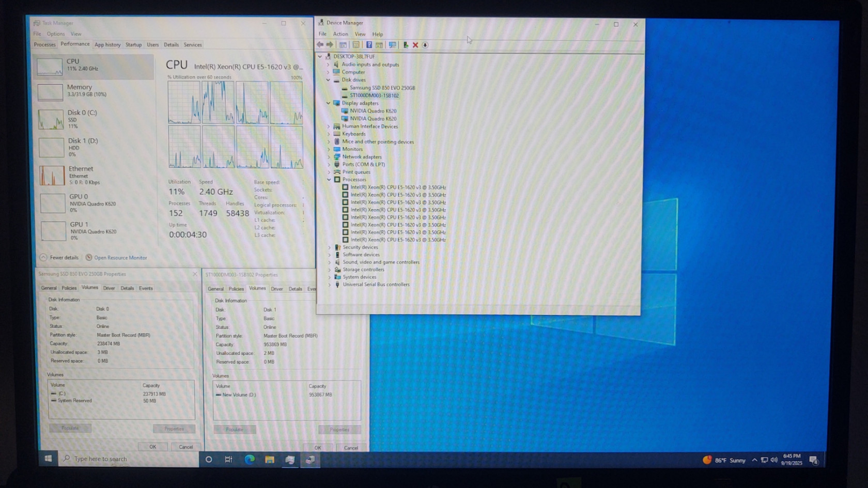The height and width of the screenshot is (488, 868).
Task: Click the Type here to search box
Action: coord(129,459)
